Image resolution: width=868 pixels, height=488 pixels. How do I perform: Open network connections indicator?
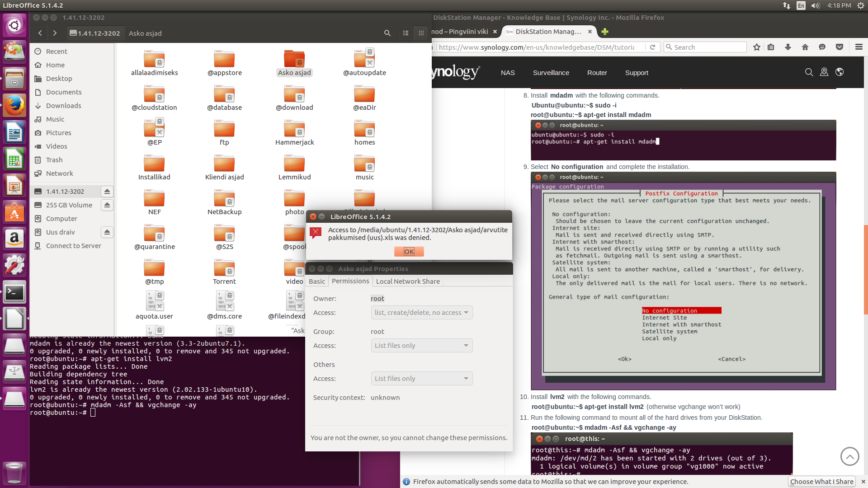point(787,5)
